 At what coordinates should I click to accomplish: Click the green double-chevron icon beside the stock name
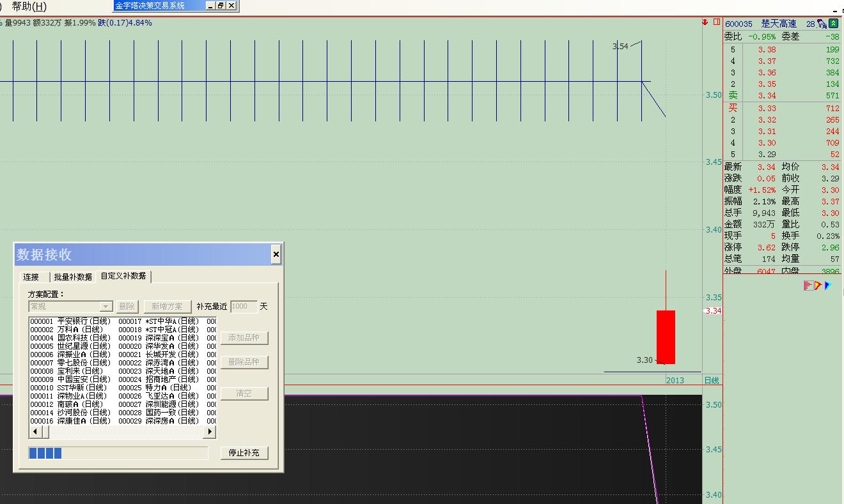click(x=833, y=24)
